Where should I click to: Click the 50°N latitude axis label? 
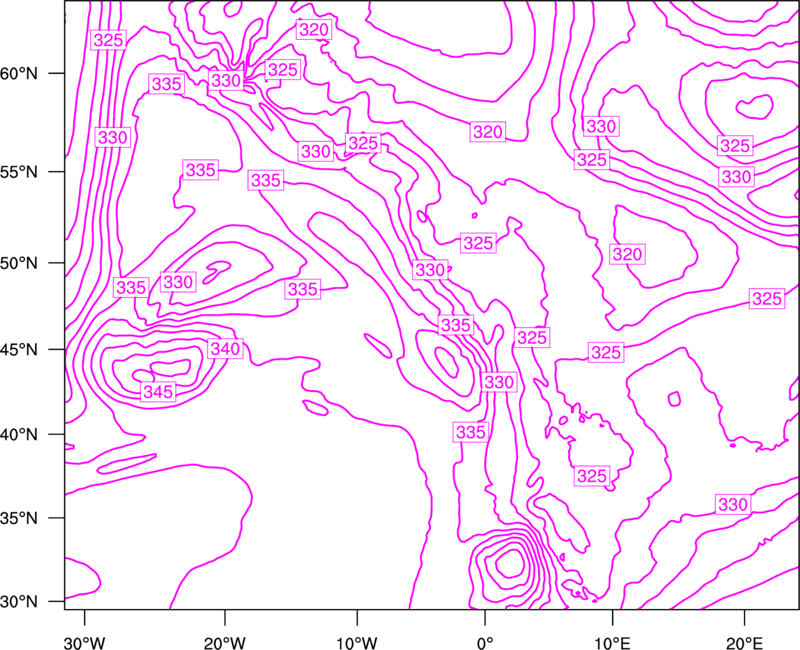[19, 263]
